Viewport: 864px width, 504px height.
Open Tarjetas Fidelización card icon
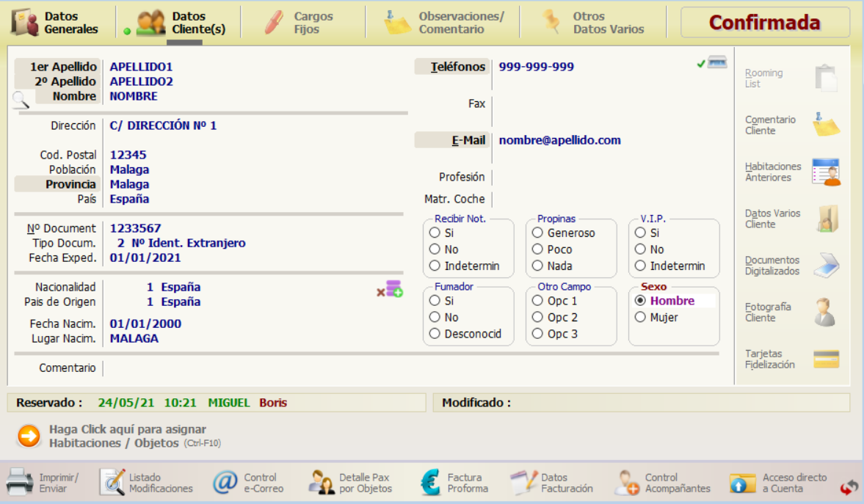coord(826,359)
